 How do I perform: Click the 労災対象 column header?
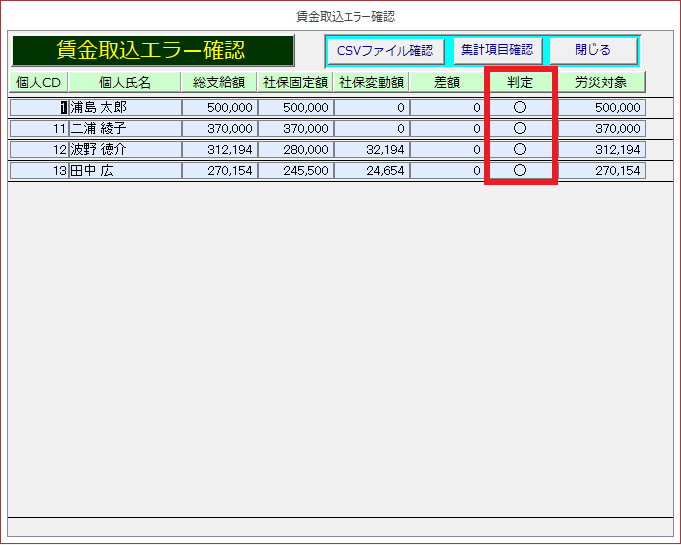point(601,82)
